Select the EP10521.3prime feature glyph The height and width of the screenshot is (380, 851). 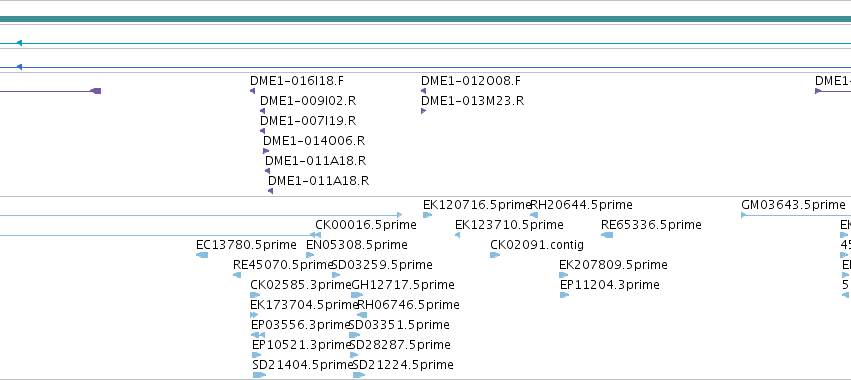click(x=257, y=355)
